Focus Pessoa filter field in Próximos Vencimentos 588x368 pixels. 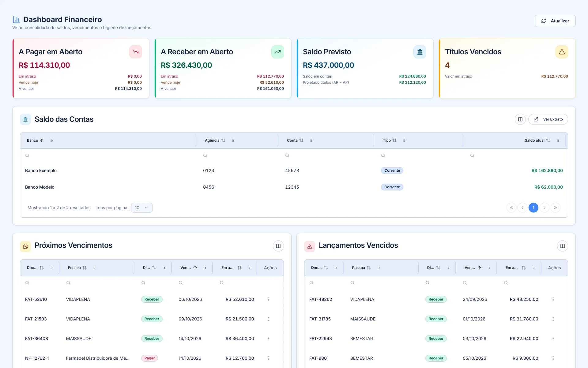point(99,283)
